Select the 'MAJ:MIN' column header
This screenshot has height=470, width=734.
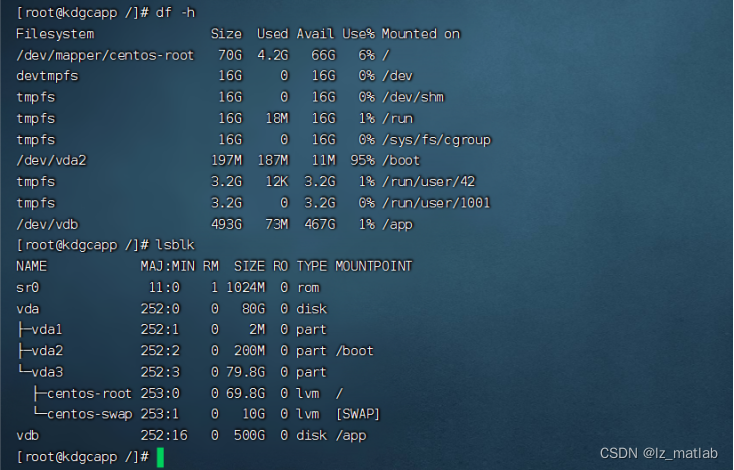click(x=168, y=266)
